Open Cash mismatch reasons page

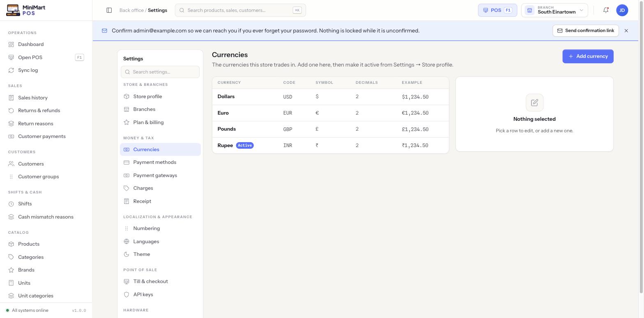pyautogui.click(x=46, y=217)
